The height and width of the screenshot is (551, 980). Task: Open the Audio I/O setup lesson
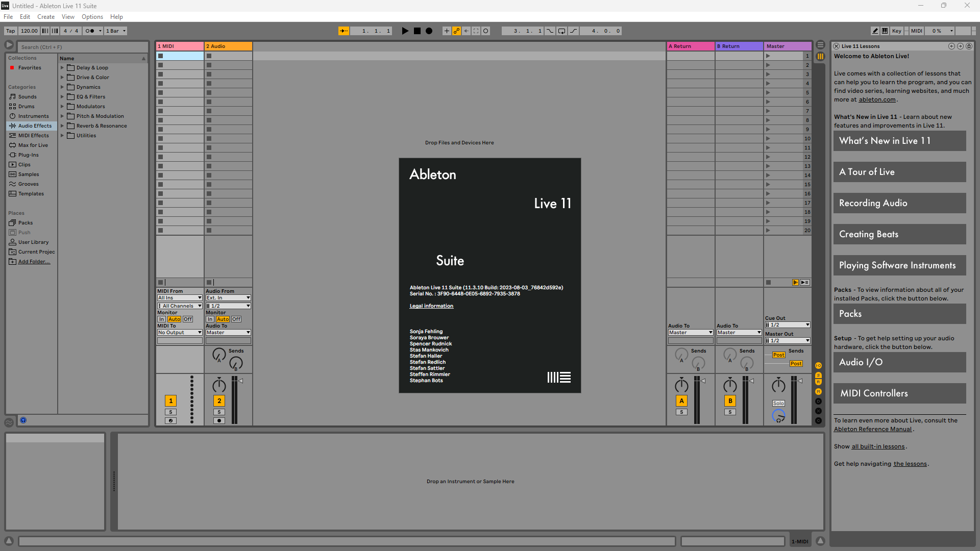tap(899, 362)
